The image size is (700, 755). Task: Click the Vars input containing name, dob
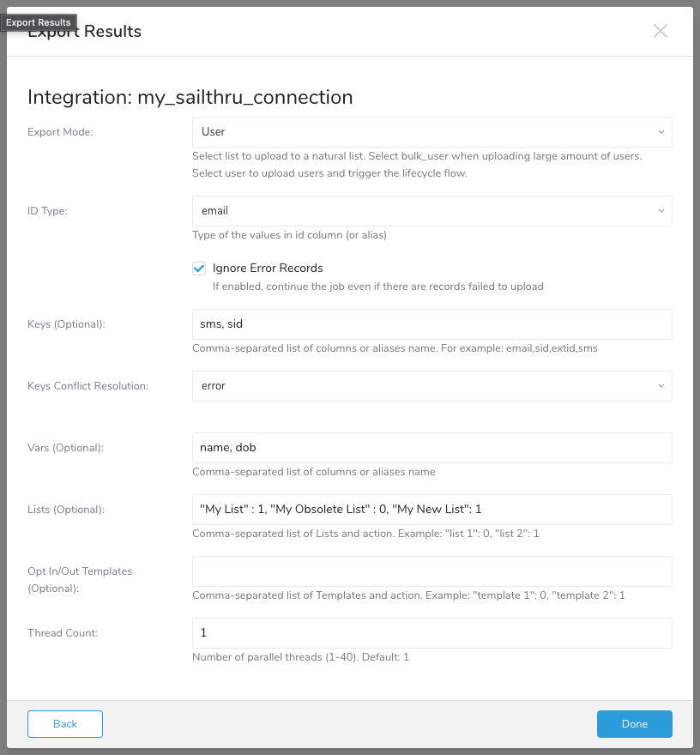point(431,448)
